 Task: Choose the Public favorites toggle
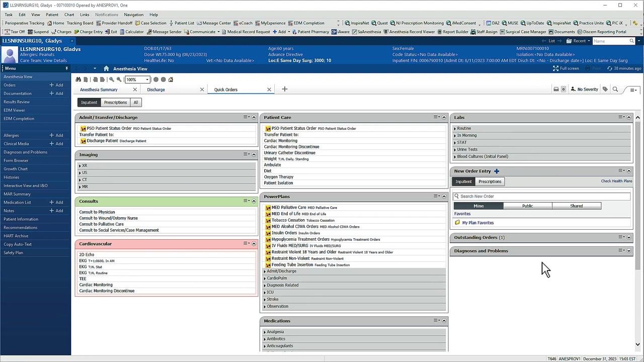[527, 206]
